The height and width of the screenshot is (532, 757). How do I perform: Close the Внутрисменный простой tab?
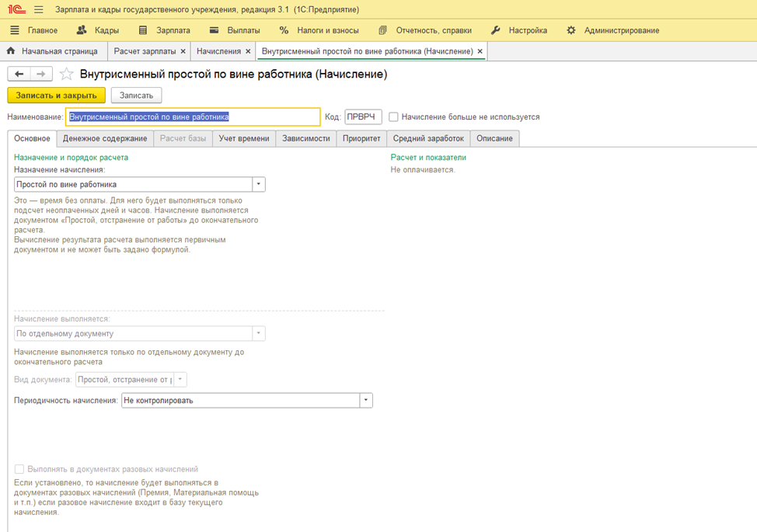click(480, 51)
